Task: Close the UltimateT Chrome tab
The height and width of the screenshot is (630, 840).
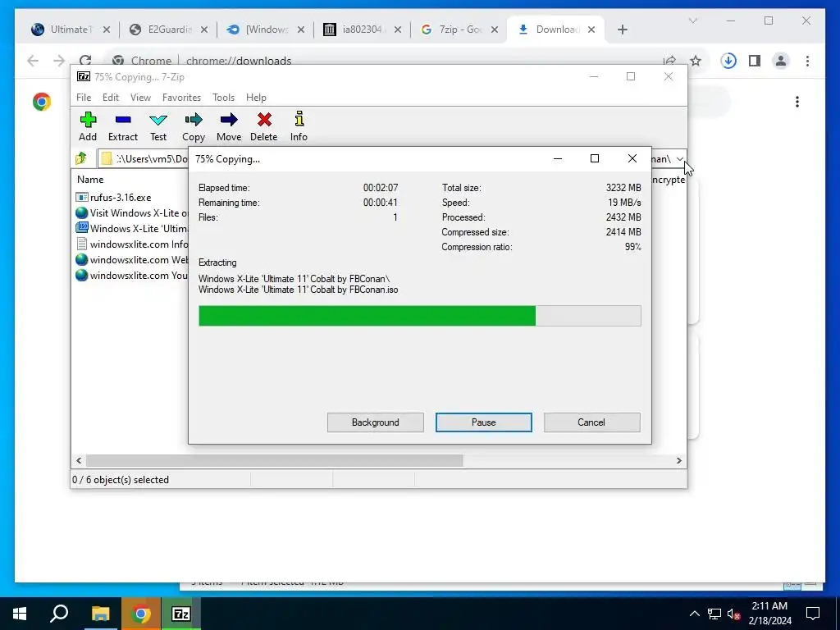Action: (x=107, y=30)
